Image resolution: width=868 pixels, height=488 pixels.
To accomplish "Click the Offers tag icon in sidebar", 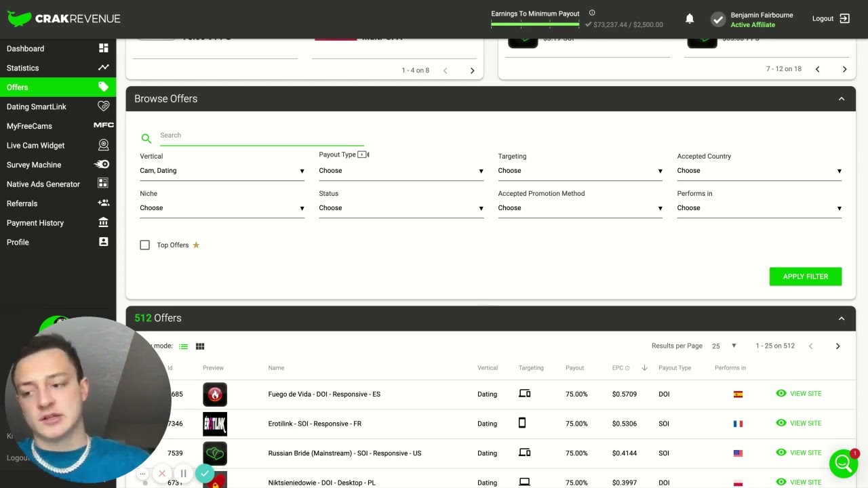I will tap(103, 87).
